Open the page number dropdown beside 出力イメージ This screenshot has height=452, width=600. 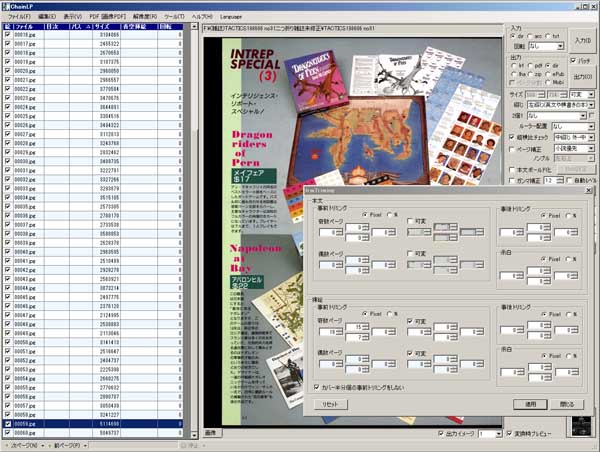(x=490, y=434)
